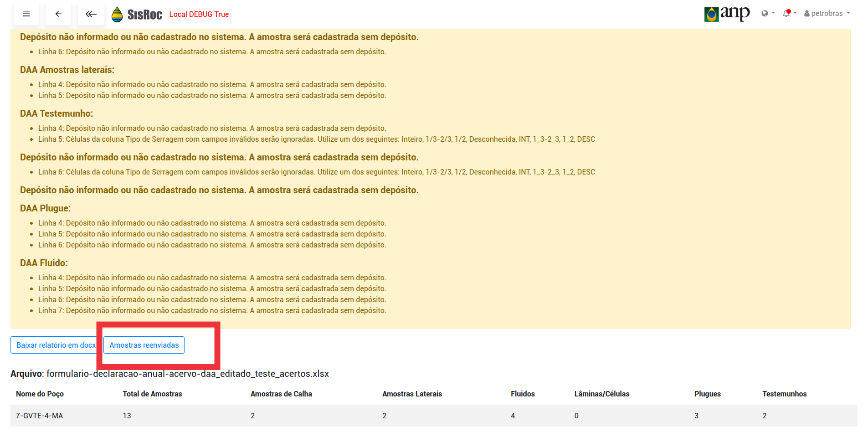The image size is (868, 432).
Task: Click the Testemunhos column header
Action: pos(784,394)
